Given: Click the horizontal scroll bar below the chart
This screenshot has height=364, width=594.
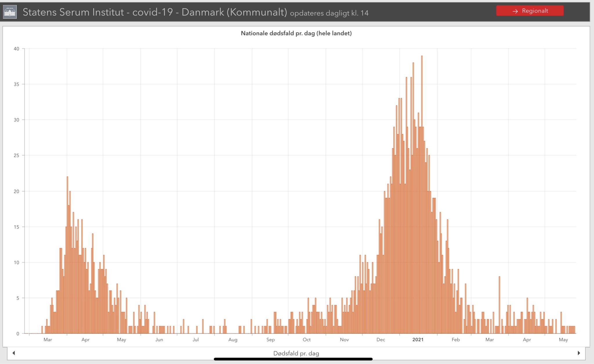Looking at the screenshot, I should (293, 359).
